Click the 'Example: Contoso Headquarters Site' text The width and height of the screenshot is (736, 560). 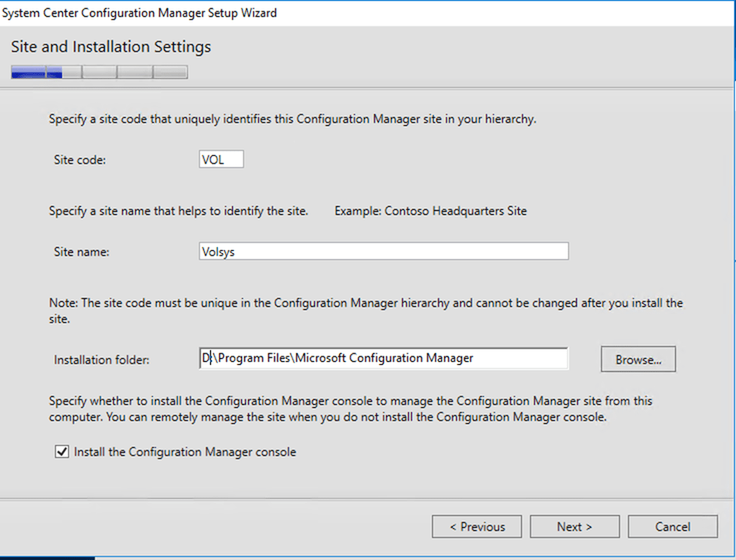click(x=430, y=211)
